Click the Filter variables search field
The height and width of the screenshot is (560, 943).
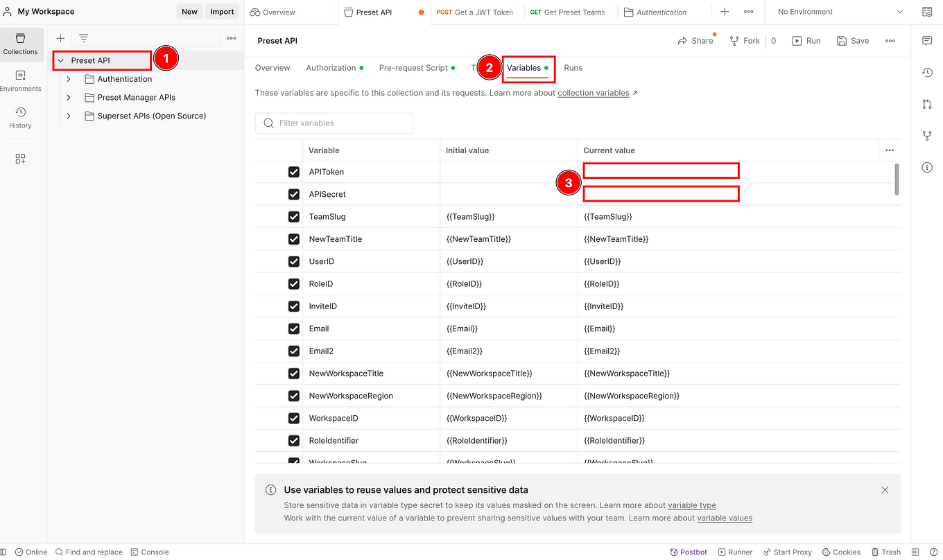click(334, 123)
